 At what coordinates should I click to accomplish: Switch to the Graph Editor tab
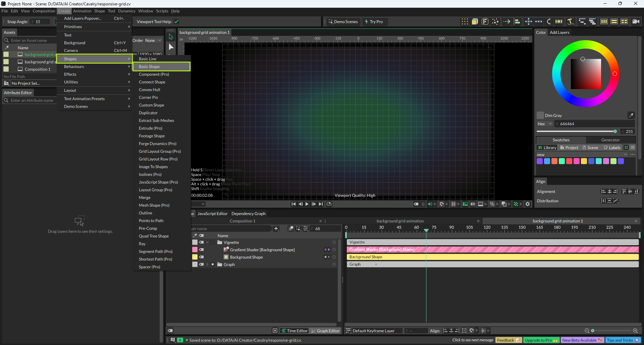point(325,331)
